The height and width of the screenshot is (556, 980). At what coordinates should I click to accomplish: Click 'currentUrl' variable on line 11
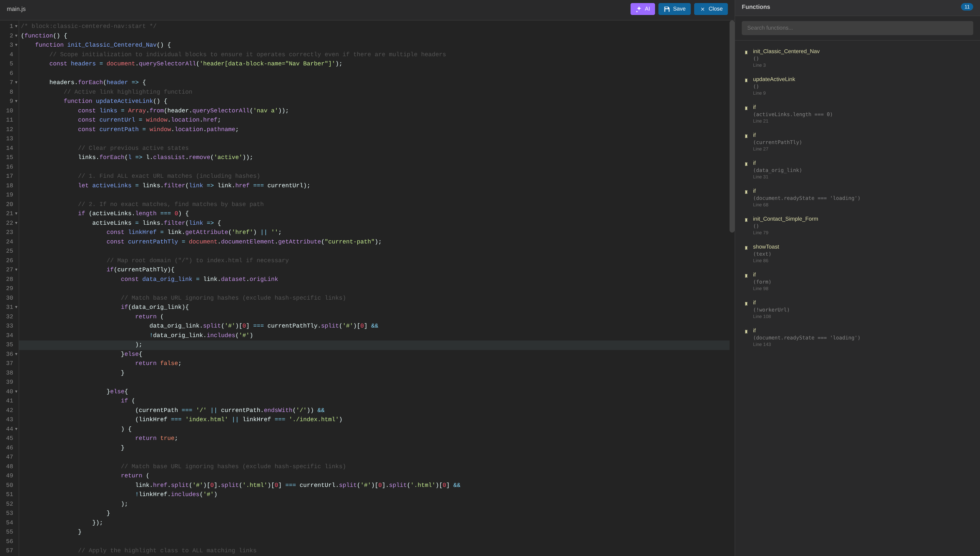(117, 120)
